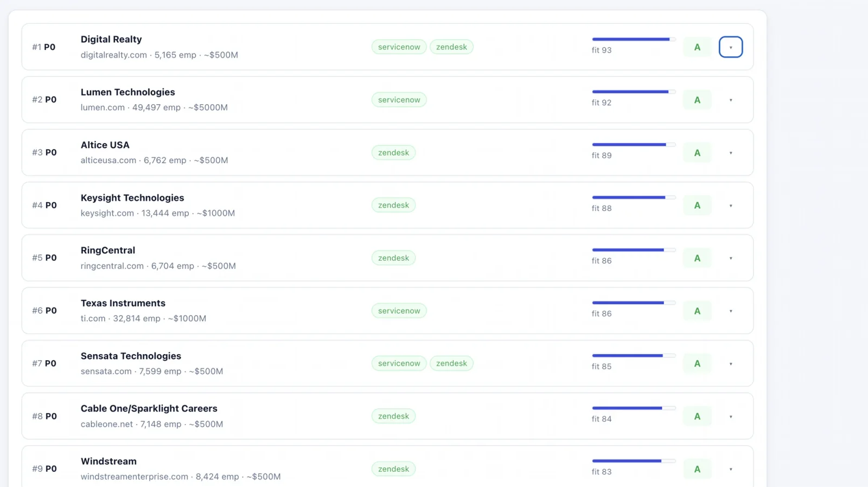The width and height of the screenshot is (868, 487).
Task: Click servicenow tag on Digital Realty
Action: (399, 47)
